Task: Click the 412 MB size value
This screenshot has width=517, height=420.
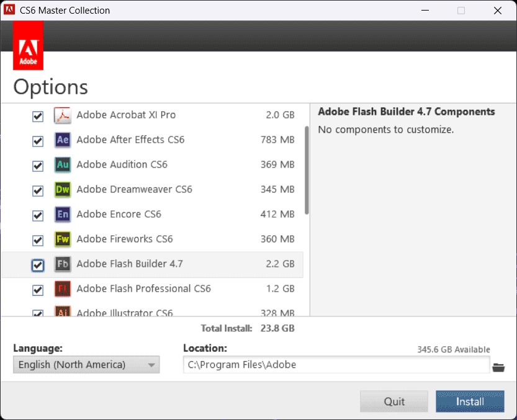Action: (277, 214)
